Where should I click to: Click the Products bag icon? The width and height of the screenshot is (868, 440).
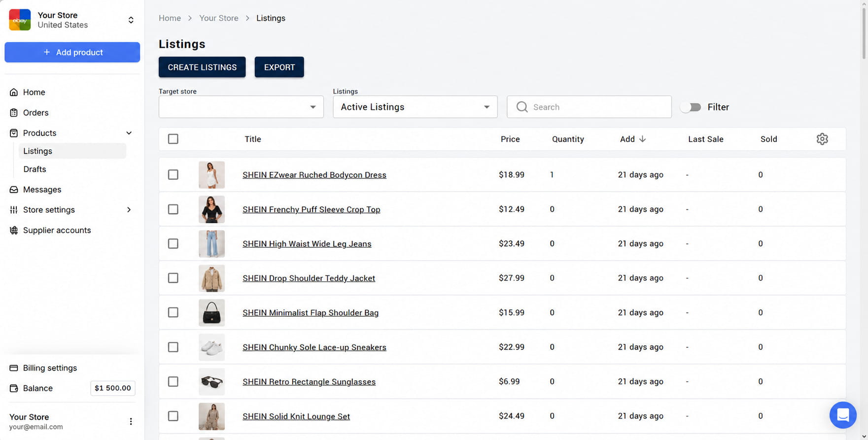[x=14, y=133]
